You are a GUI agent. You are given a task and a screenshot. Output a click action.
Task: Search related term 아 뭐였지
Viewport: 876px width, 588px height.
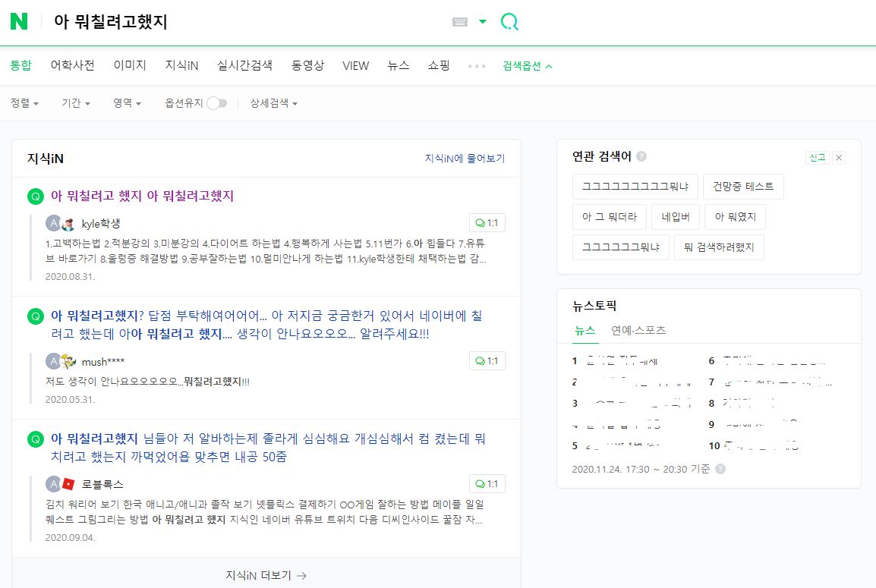[x=736, y=217]
